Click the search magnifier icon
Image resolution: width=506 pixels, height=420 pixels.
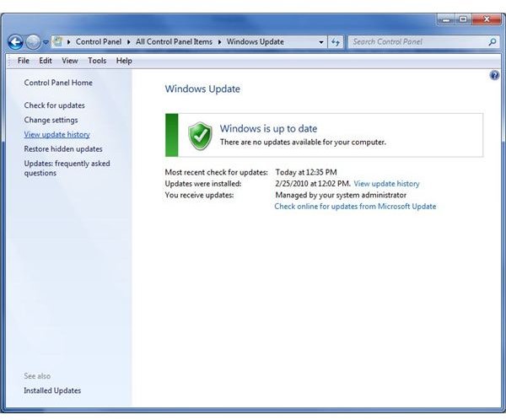tap(493, 42)
